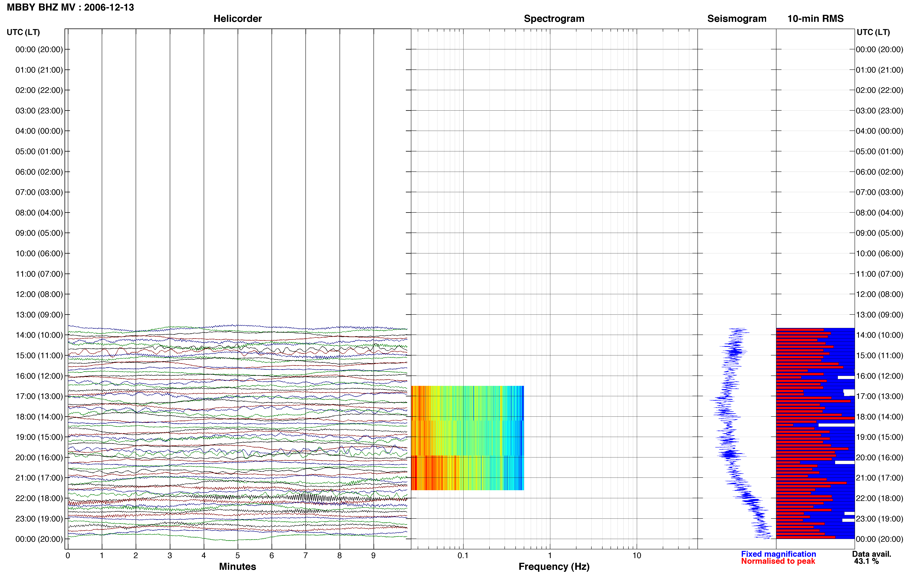924x578 pixels.
Task: Click the right 'UTC (LT)' axis header
Action: pyautogui.click(x=873, y=32)
